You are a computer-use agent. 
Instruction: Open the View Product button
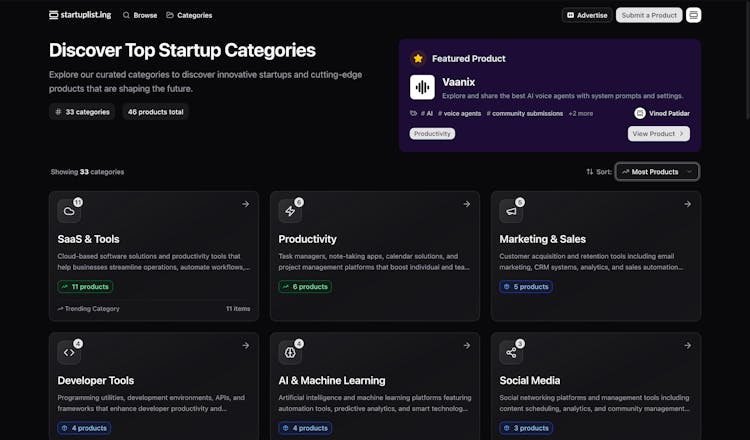tap(658, 134)
